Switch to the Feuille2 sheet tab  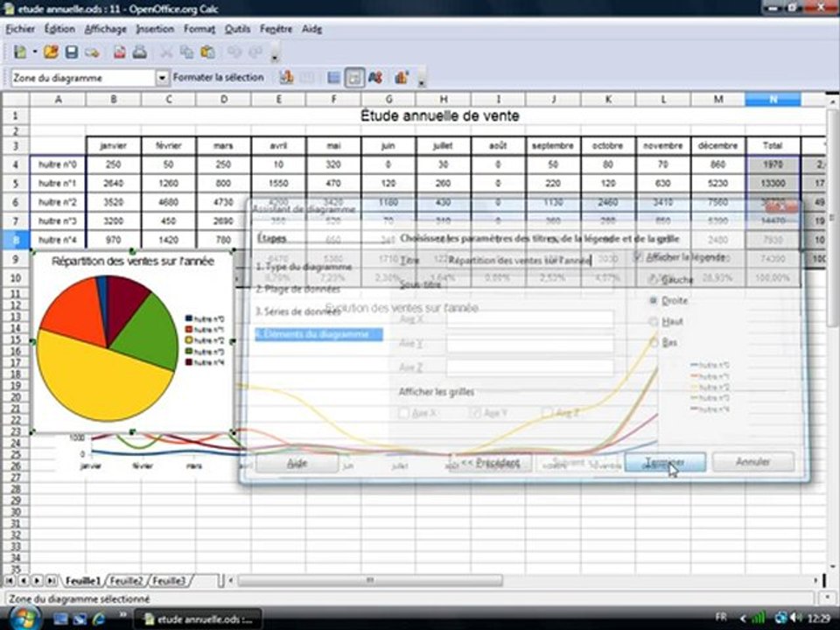tap(126, 581)
